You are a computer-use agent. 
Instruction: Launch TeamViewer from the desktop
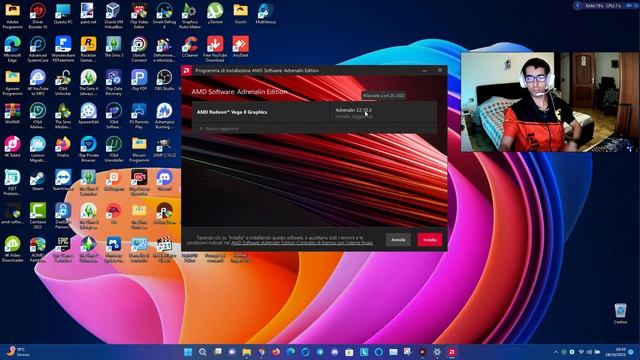coord(63,180)
